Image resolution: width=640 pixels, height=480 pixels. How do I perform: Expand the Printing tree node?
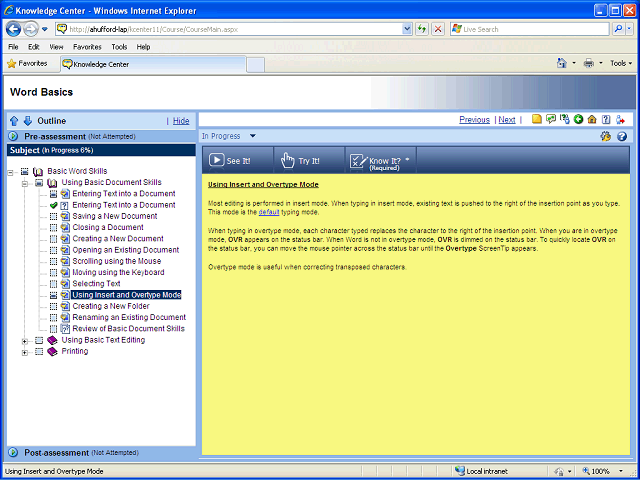[x=25, y=353]
